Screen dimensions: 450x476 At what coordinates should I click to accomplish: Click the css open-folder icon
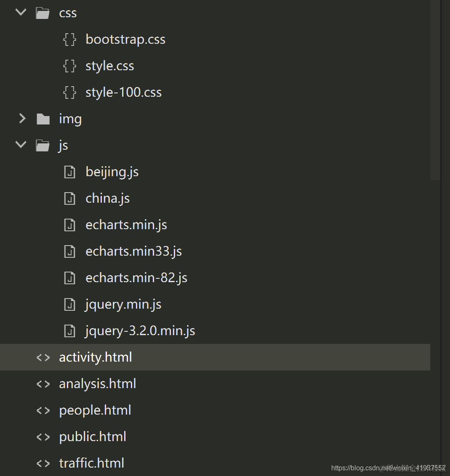(43, 13)
